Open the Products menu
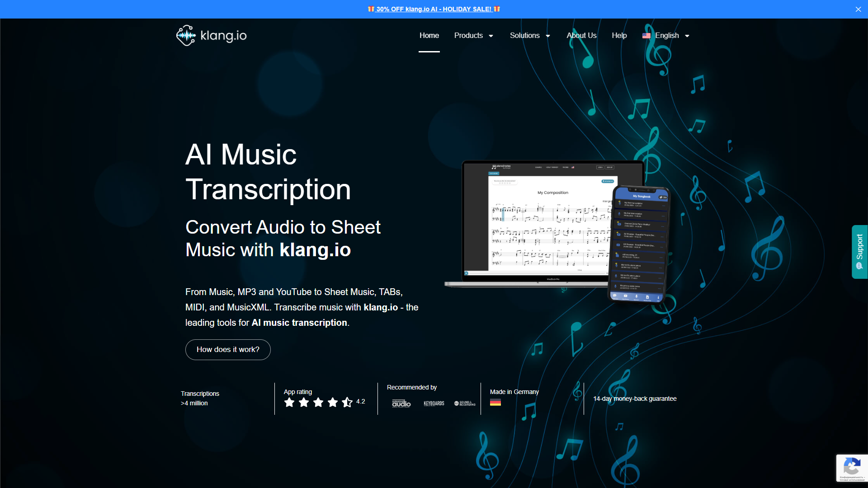The width and height of the screenshot is (868, 488). pyautogui.click(x=468, y=35)
